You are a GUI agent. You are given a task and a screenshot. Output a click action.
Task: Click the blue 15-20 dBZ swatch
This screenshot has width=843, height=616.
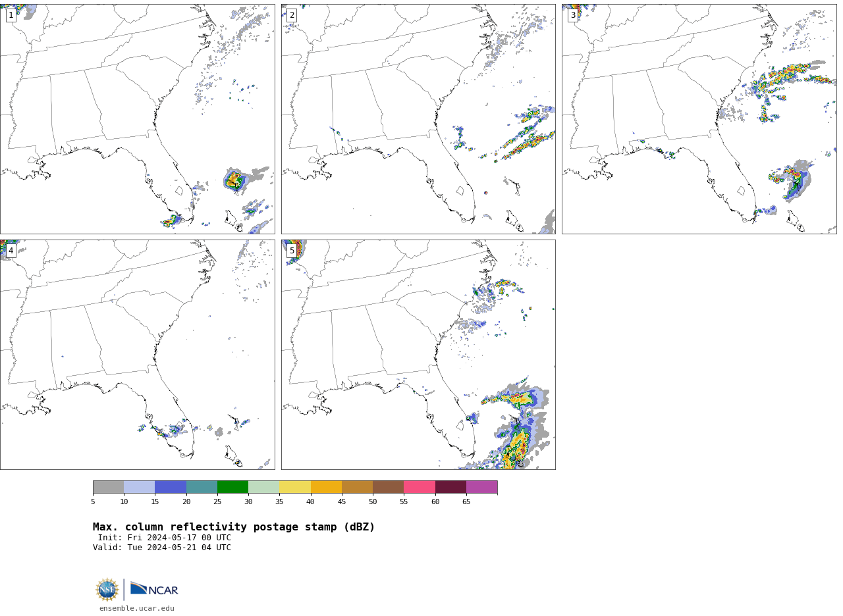coord(171,487)
